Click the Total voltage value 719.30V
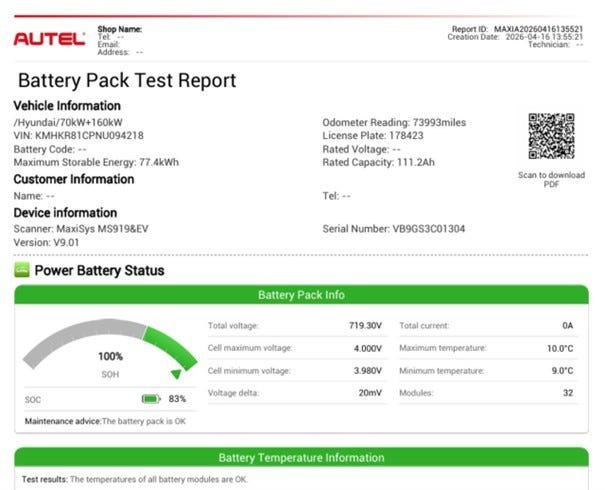Screen dimensions: 605x490 click(x=365, y=326)
